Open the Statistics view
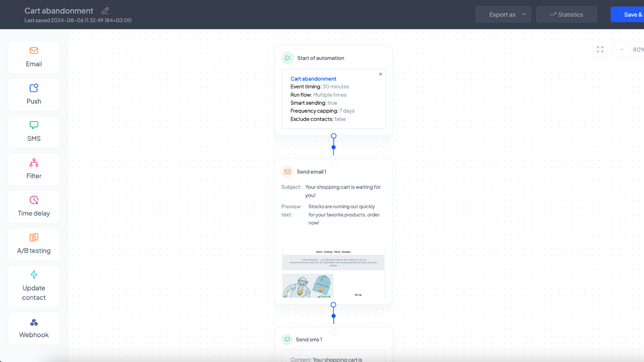The image size is (644, 362). (566, 14)
